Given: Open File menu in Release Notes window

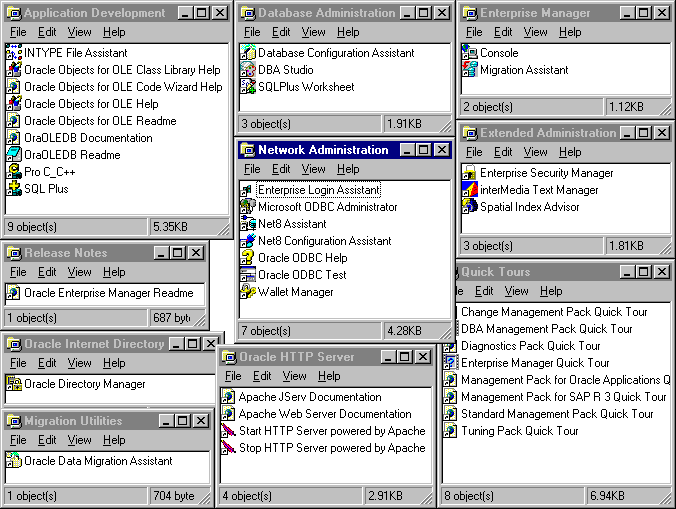Looking at the screenshot, I should pos(18,272).
